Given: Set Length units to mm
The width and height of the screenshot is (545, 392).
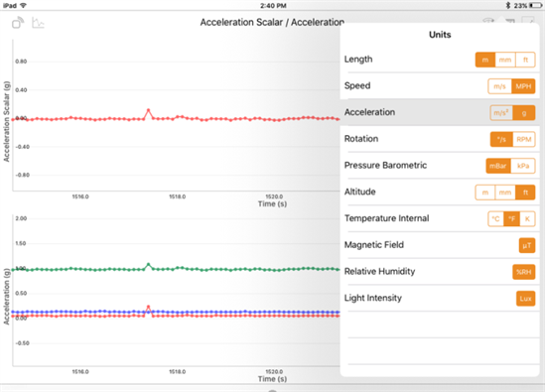Looking at the screenshot, I should (x=505, y=60).
